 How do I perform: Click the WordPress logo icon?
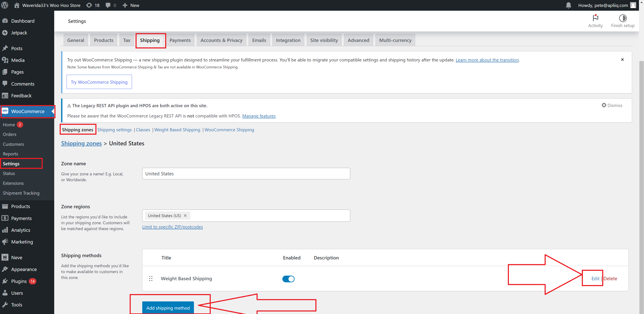point(5,5)
